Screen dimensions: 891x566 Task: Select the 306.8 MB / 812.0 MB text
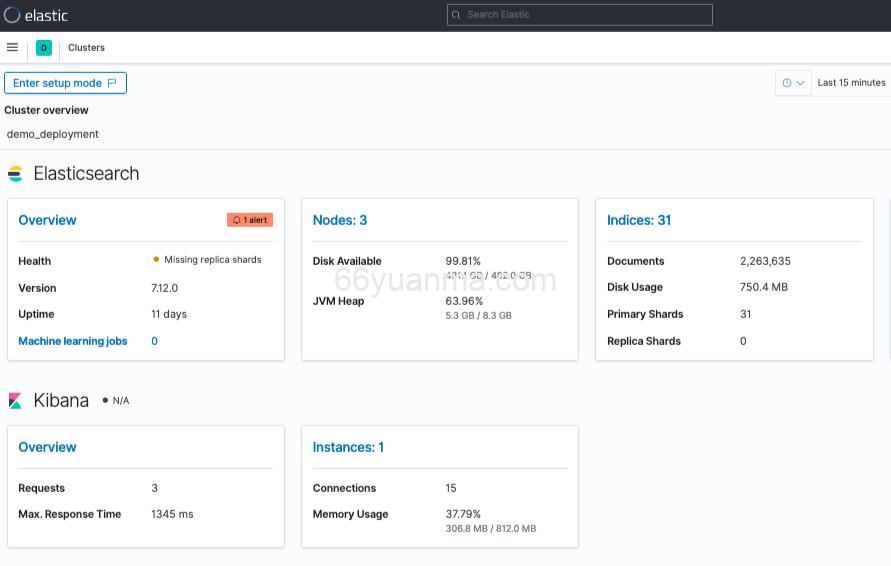click(491, 528)
